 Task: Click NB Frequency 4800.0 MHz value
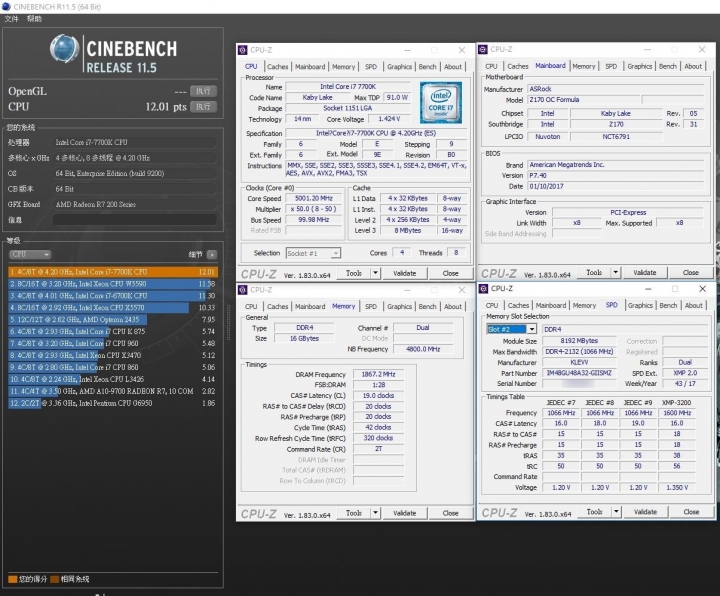pyautogui.click(x=423, y=349)
